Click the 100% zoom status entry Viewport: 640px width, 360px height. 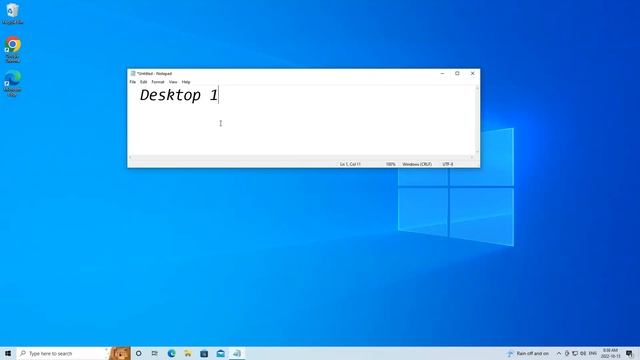(x=391, y=164)
